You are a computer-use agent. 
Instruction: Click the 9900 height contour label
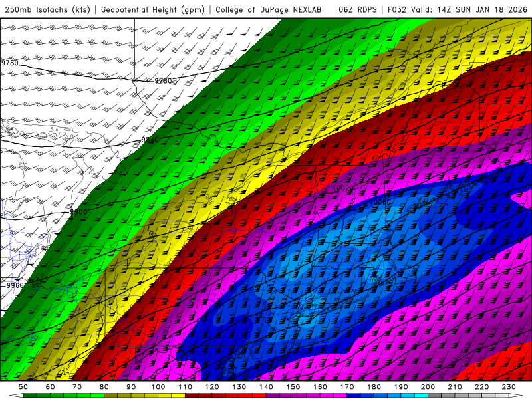click(78, 212)
